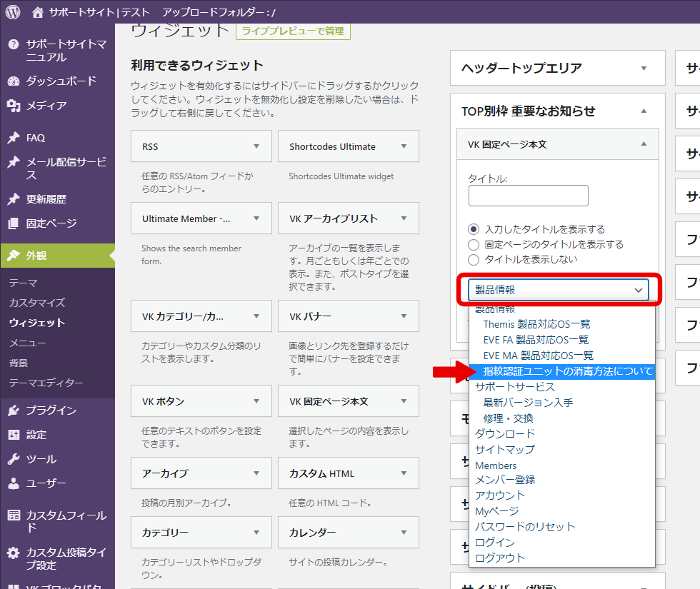Expand the RSS widget arrow

click(256, 146)
